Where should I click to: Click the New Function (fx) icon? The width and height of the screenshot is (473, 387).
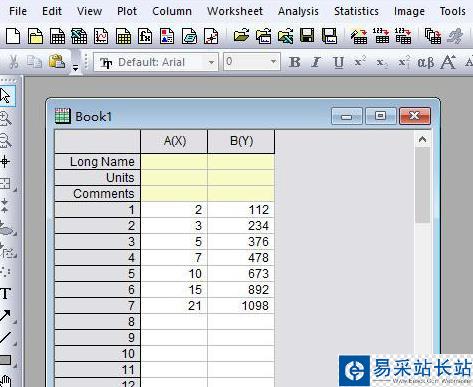click(x=145, y=36)
